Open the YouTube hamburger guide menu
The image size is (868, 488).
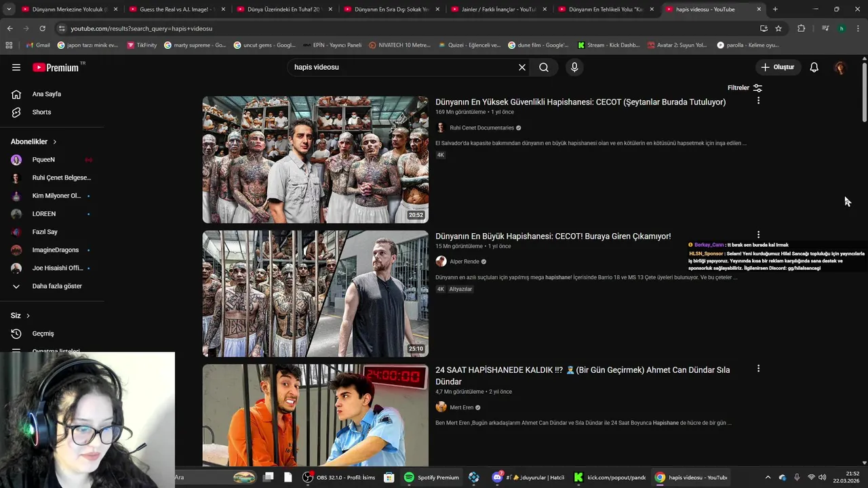pyautogui.click(x=16, y=67)
